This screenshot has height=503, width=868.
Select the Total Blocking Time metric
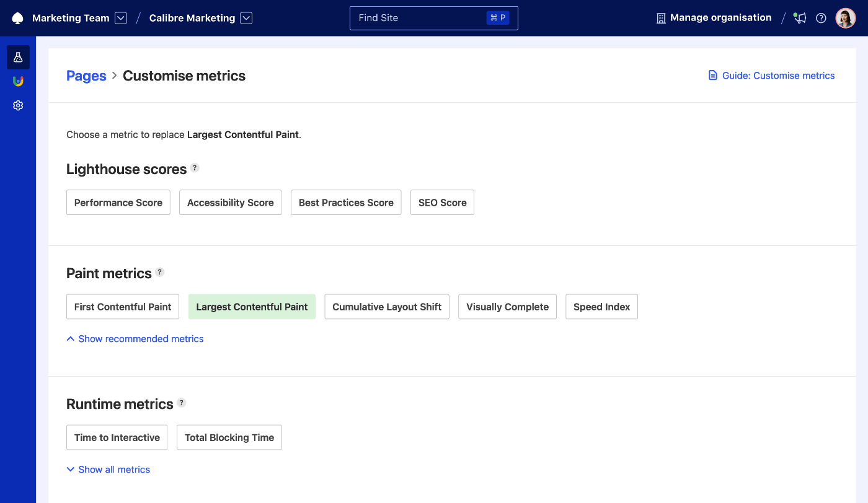229,437
